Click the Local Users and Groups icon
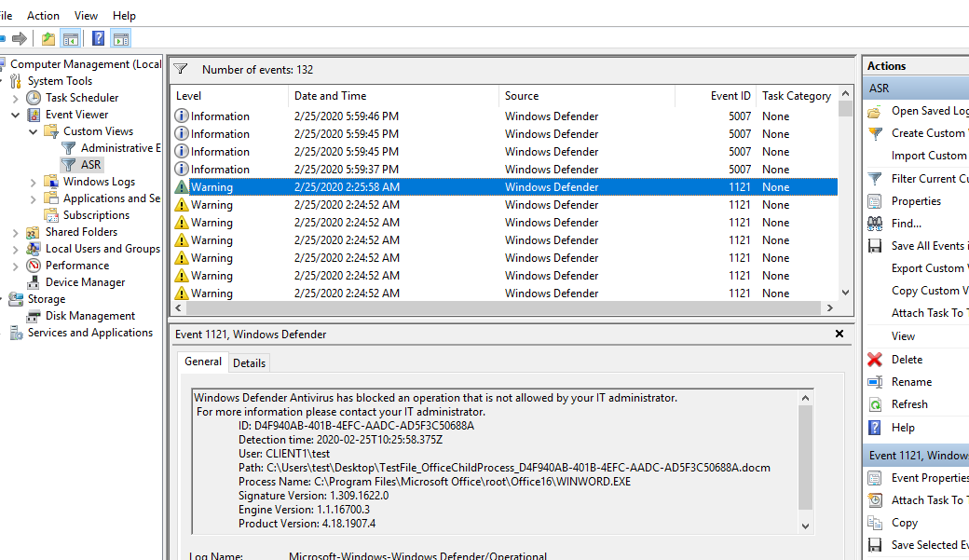 pos(34,249)
